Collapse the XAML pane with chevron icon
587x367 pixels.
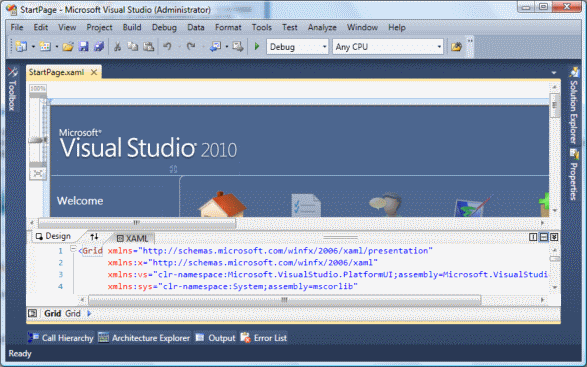point(554,237)
